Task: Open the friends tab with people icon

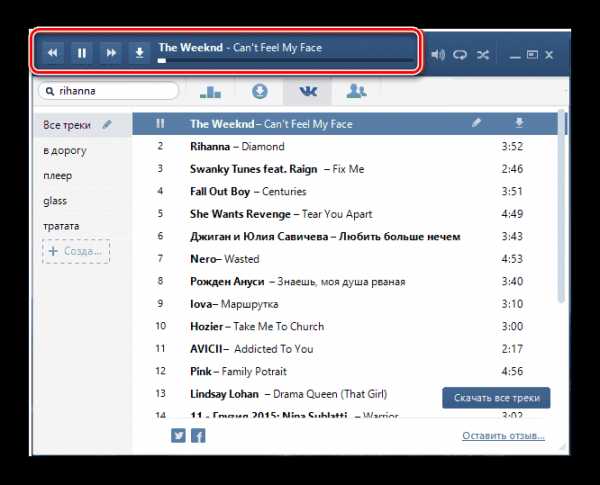Action: (x=356, y=91)
